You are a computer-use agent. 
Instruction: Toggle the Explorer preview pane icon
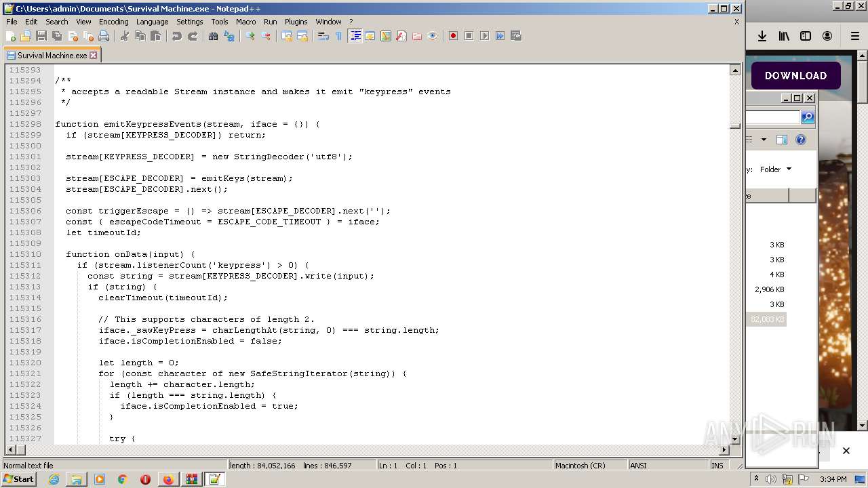(x=782, y=140)
